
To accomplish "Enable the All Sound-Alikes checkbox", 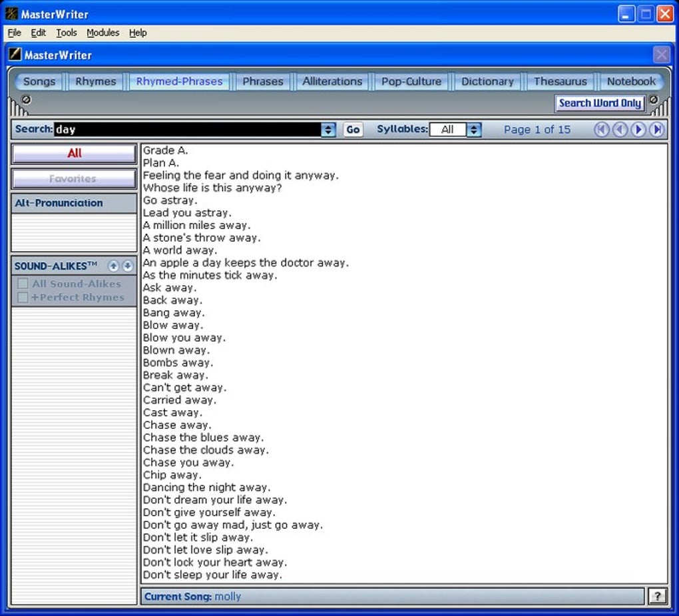I will tap(23, 283).
